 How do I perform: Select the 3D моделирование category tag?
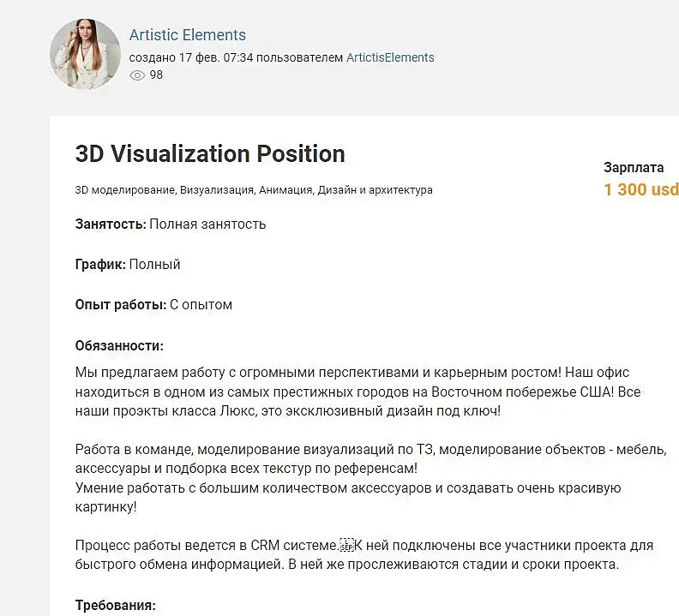click(x=124, y=190)
